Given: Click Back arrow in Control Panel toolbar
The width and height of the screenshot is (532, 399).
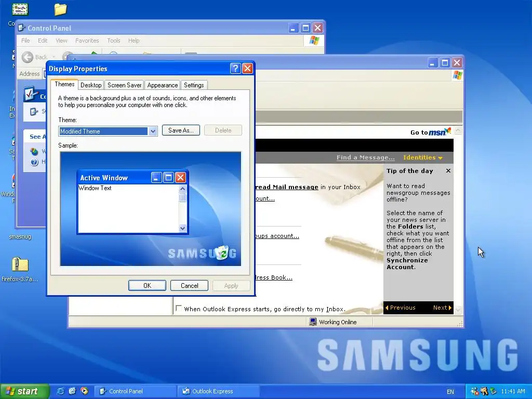Looking at the screenshot, I should tap(28, 57).
